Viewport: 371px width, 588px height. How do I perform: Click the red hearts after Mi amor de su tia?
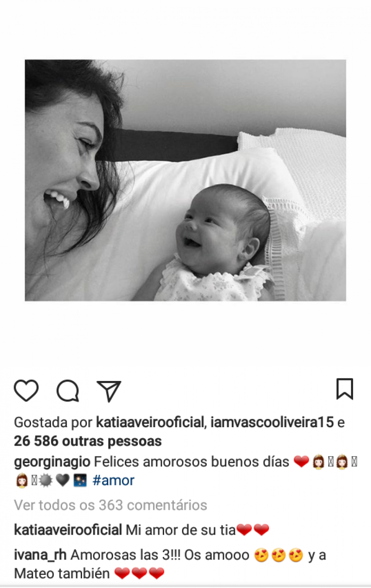click(252, 530)
